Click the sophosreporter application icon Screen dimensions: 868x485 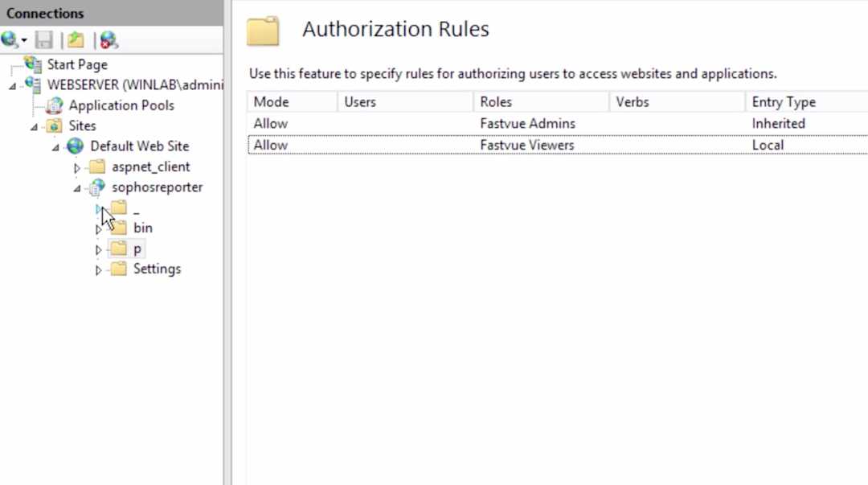pos(96,187)
